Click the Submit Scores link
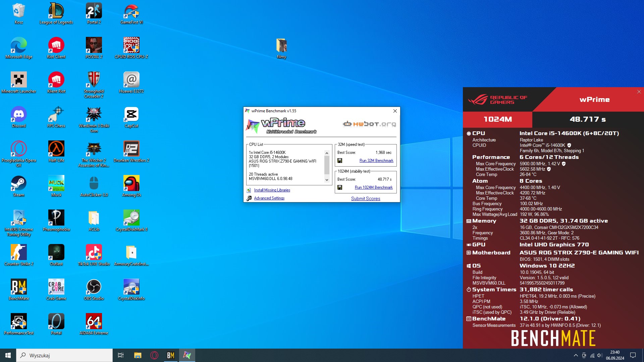 pos(366,198)
